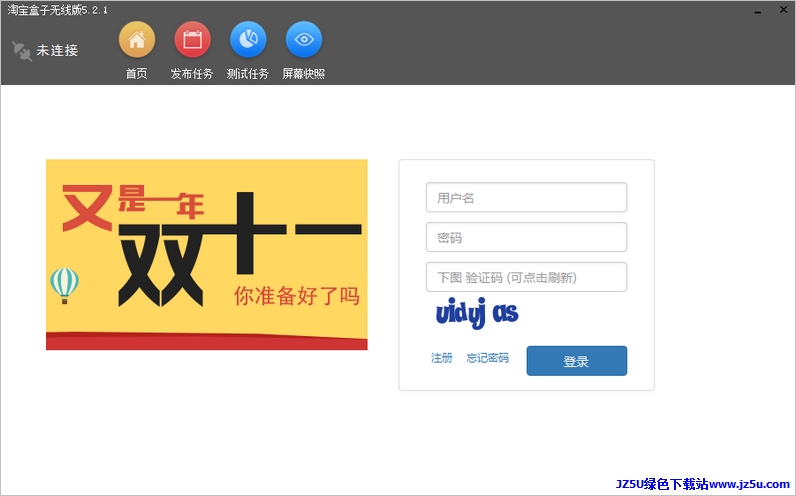Minimize the 淘宝盒子 window
Image resolution: width=796 pixels, height=496 pixels.
point(757,10)
